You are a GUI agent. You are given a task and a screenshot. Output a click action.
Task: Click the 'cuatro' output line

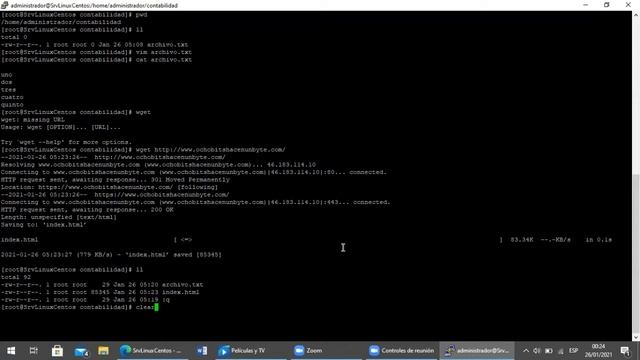coord(12,97)
